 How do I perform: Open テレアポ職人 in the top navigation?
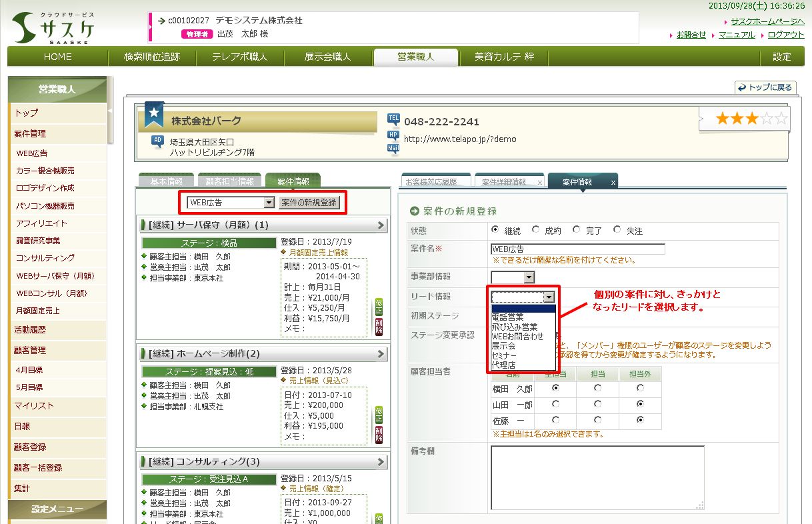[239, 57]
